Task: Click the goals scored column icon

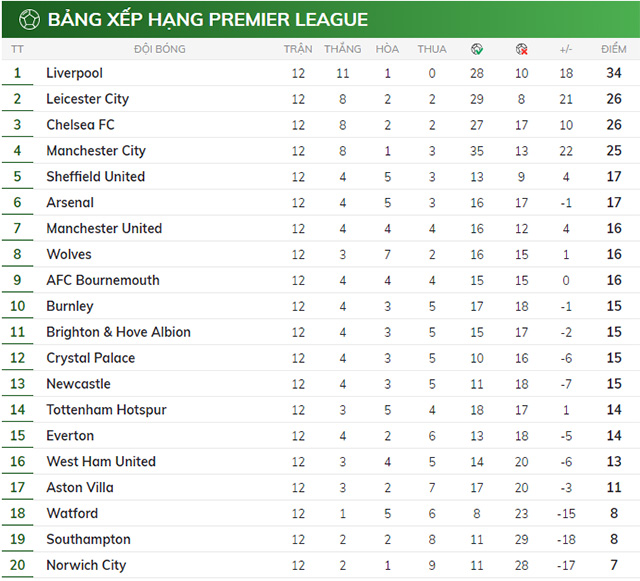Action: click(477, 48)
